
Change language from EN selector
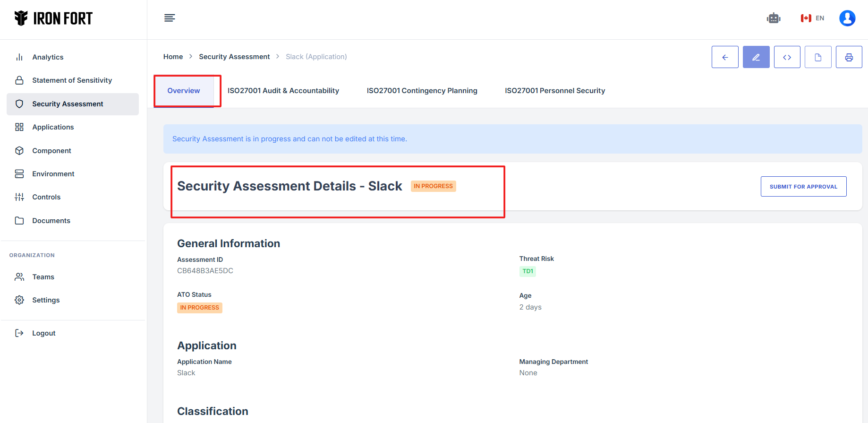[x=812, y=18]
